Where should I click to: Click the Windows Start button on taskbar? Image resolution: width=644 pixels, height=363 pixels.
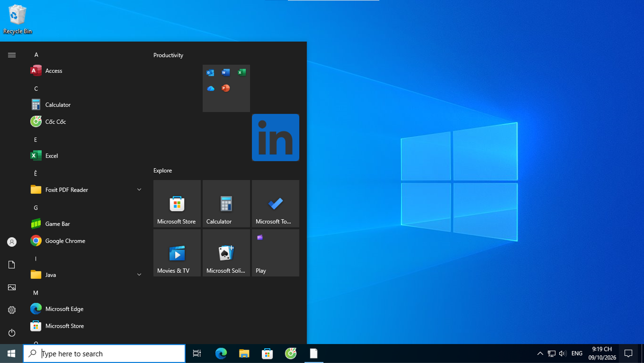coord(11,354)
